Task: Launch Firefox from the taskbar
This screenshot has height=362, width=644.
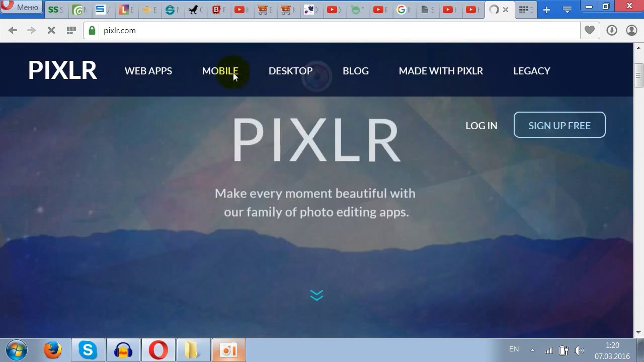Action: click(52, 350)
